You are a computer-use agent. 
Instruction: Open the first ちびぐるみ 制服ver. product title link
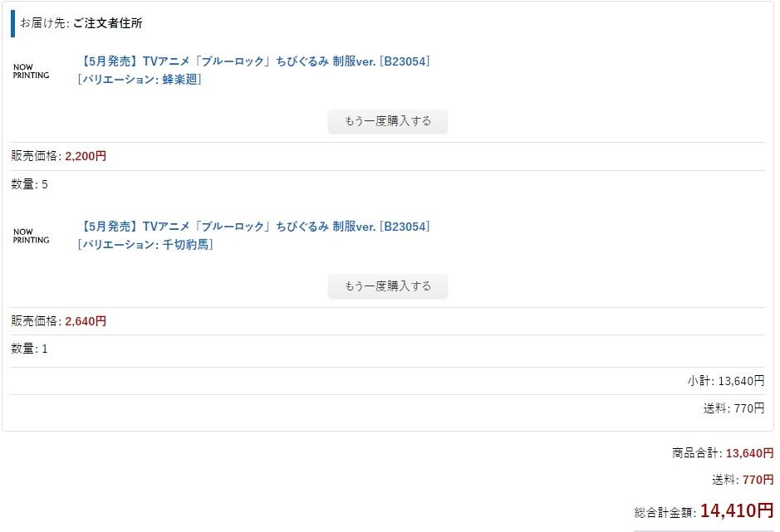[253, 61]
